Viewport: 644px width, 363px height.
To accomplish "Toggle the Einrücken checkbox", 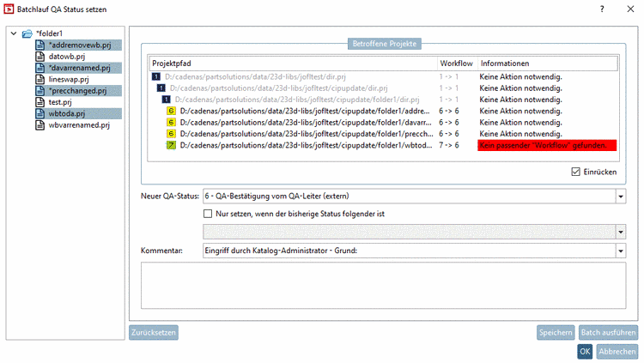I will pos(576,172).
